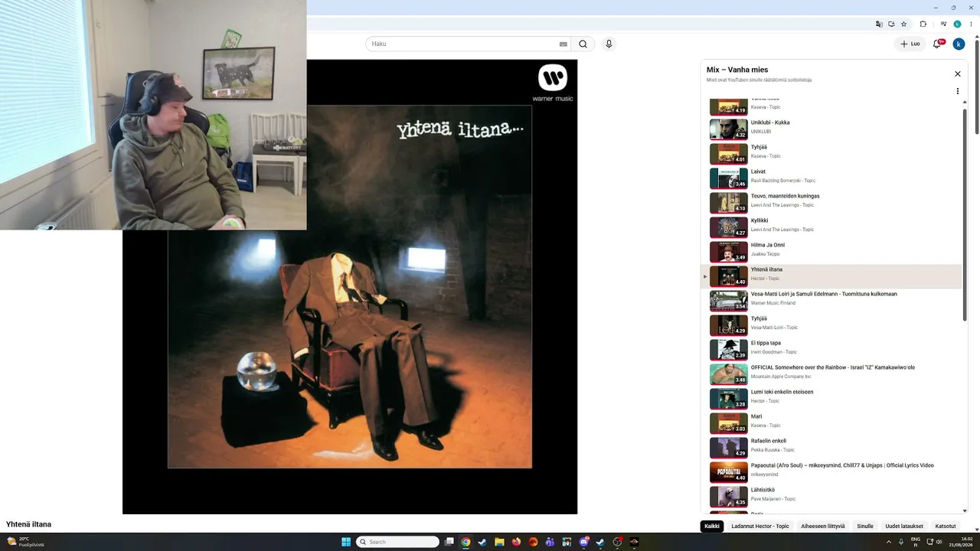Open the network icon in system tray
This screenshot has width=980, height=551.
[929, 542]
